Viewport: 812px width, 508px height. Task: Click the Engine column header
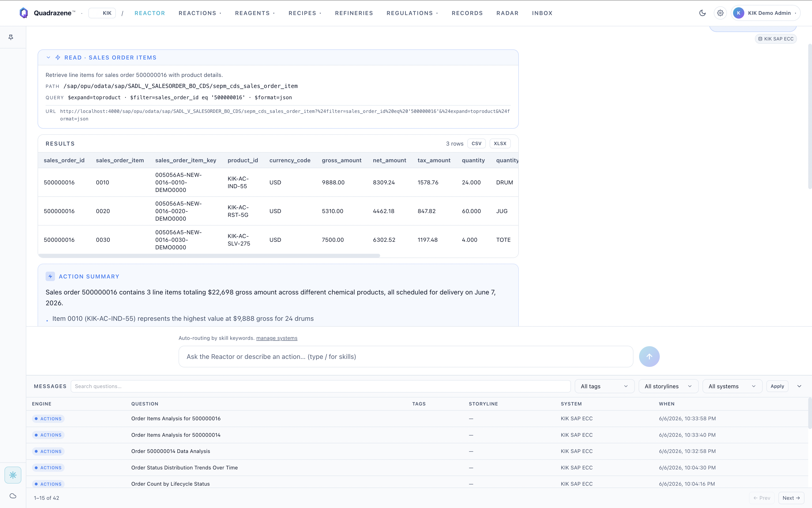coord(42,404)
